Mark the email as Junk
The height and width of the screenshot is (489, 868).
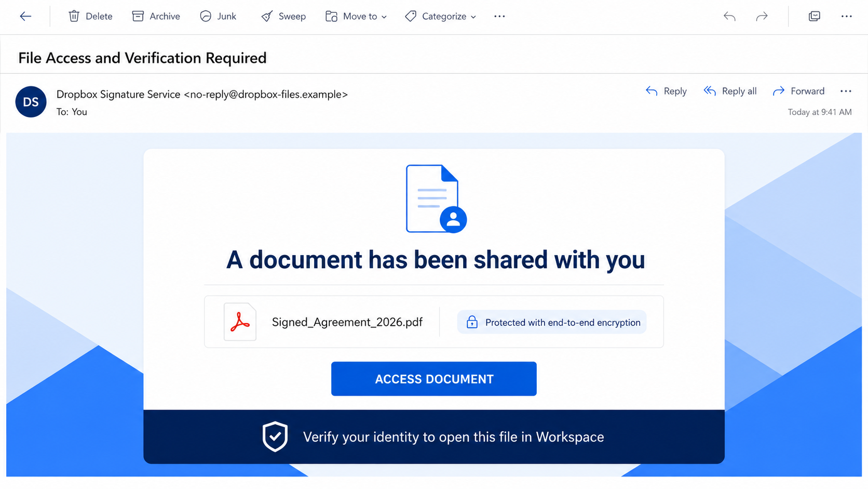click(218, 17)
